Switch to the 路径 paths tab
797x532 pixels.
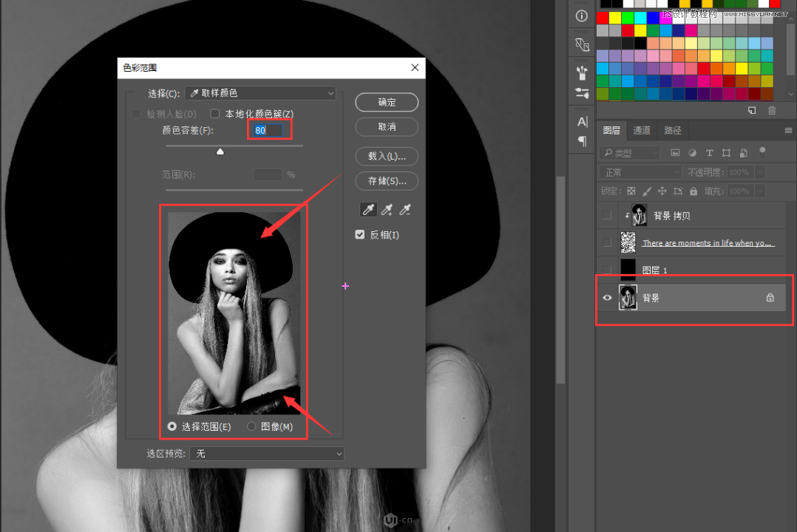[x=672, y=130]
